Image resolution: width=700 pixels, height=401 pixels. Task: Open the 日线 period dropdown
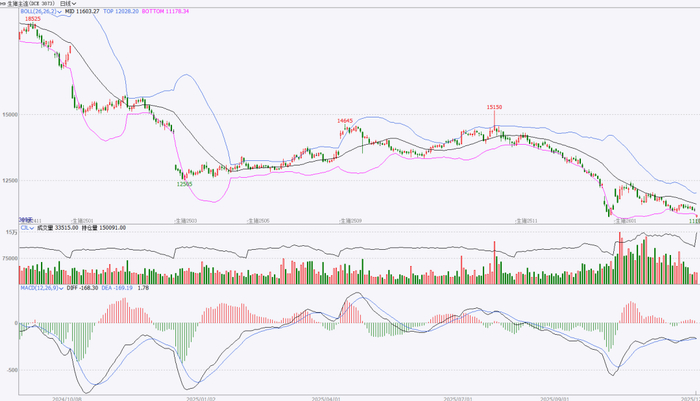(x=68, y=3)
